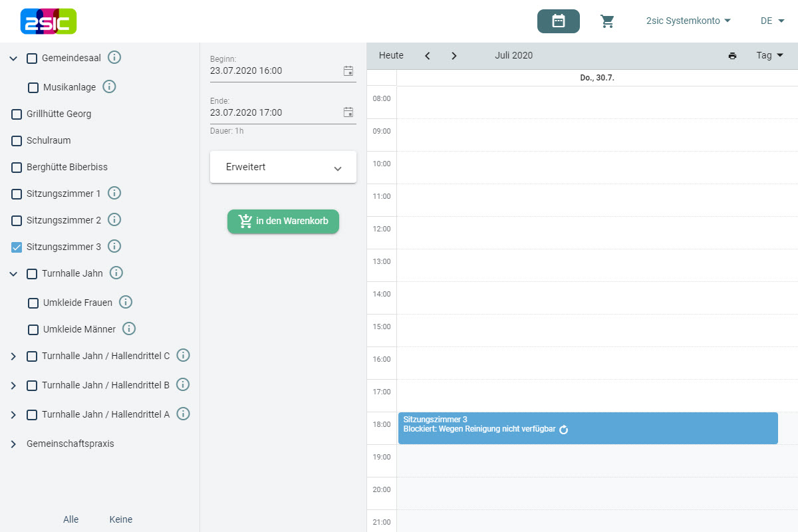Open the DE language menu
This screenshot has width=798, height=532.
[772, 21]
